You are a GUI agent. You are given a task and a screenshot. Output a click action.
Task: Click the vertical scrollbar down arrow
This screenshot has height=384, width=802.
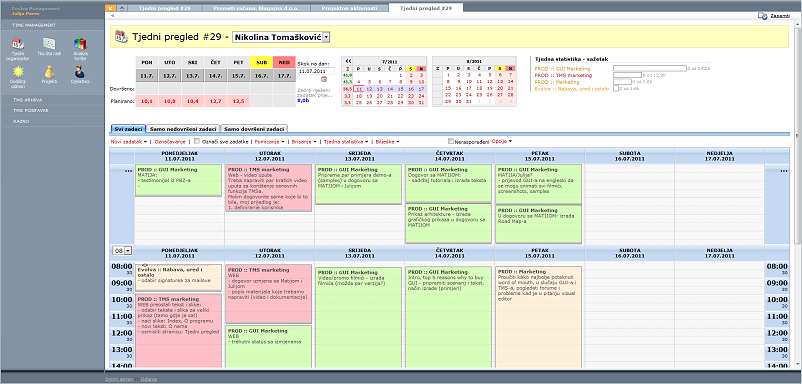tap(798, 364)
